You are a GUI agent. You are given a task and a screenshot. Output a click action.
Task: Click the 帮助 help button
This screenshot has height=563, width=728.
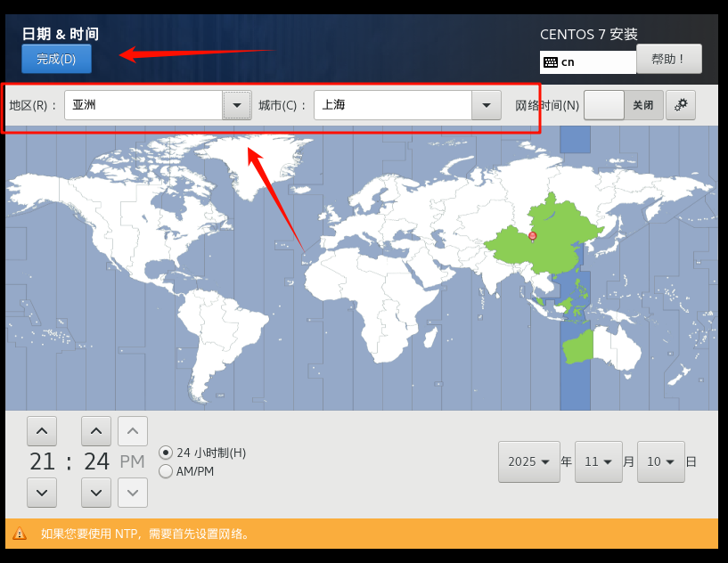669,58
